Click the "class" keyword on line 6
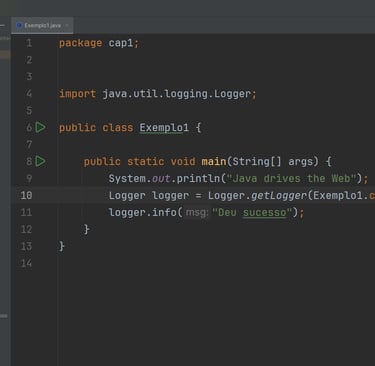Viewport: 375px width, 366px height. click(x=118, y=128)
